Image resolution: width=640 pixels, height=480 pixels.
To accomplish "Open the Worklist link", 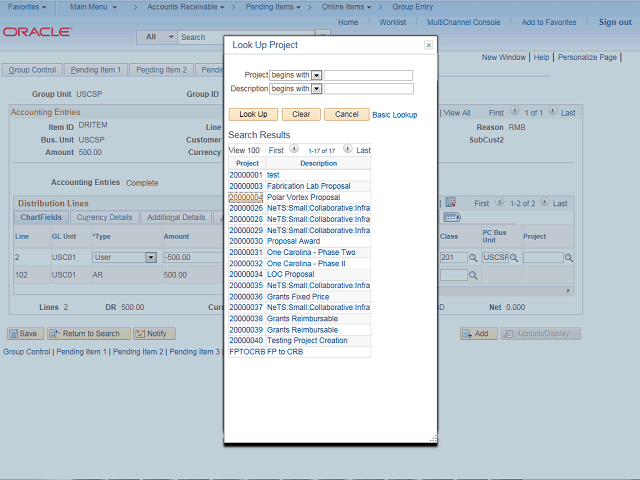I will [392, 22].
